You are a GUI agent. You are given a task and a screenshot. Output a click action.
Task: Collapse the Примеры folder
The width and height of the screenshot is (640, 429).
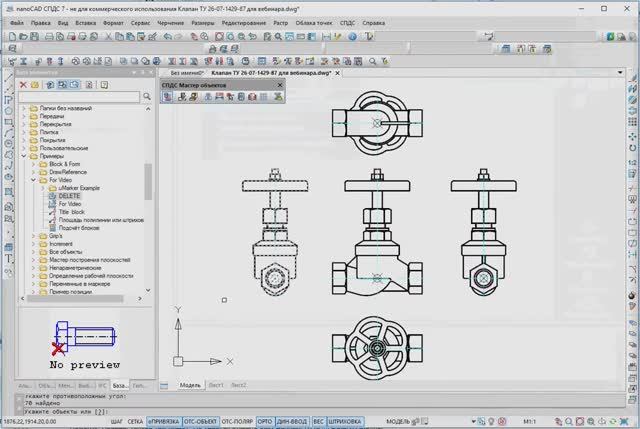pos(24,156)
